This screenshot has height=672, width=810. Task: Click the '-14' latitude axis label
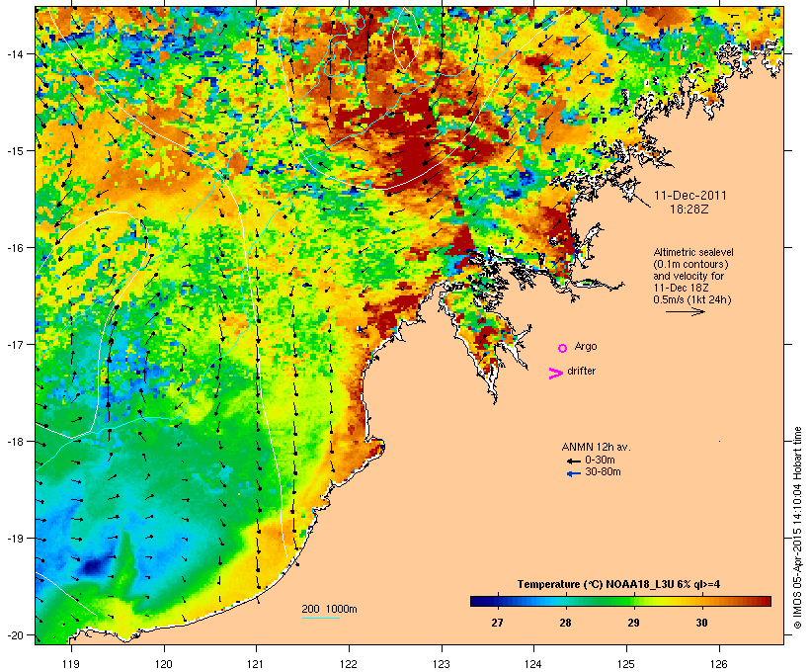[x=15, y=53]
